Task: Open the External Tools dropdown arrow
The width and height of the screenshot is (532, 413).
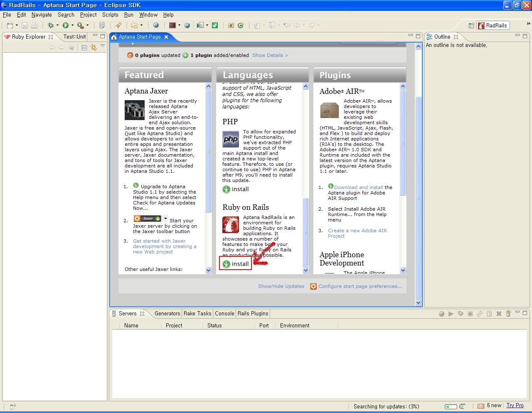Action: [87, 25]
